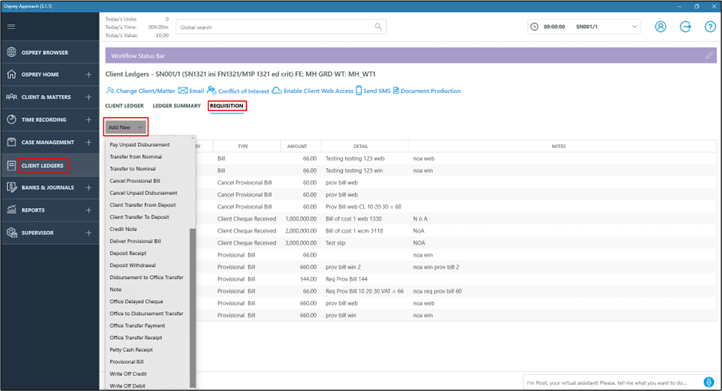722x391 pixels.
Task: Click the Reports chart icon
Action: (12, 210)
